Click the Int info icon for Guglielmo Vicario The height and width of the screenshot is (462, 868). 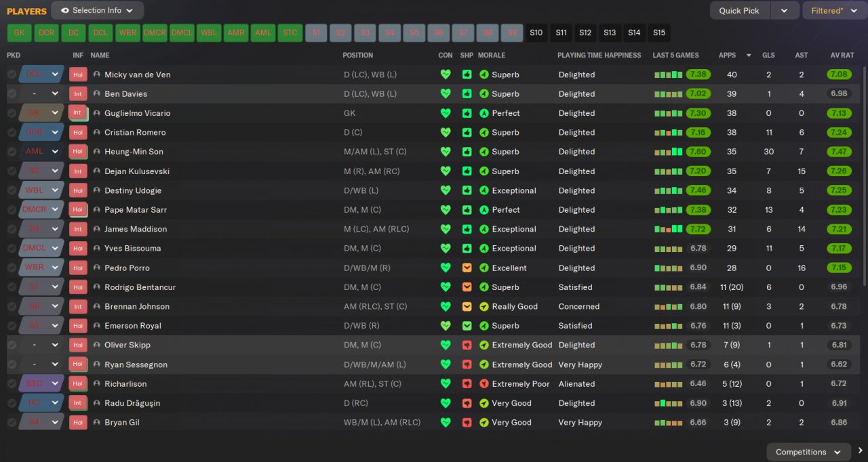[x=78, y=113]
